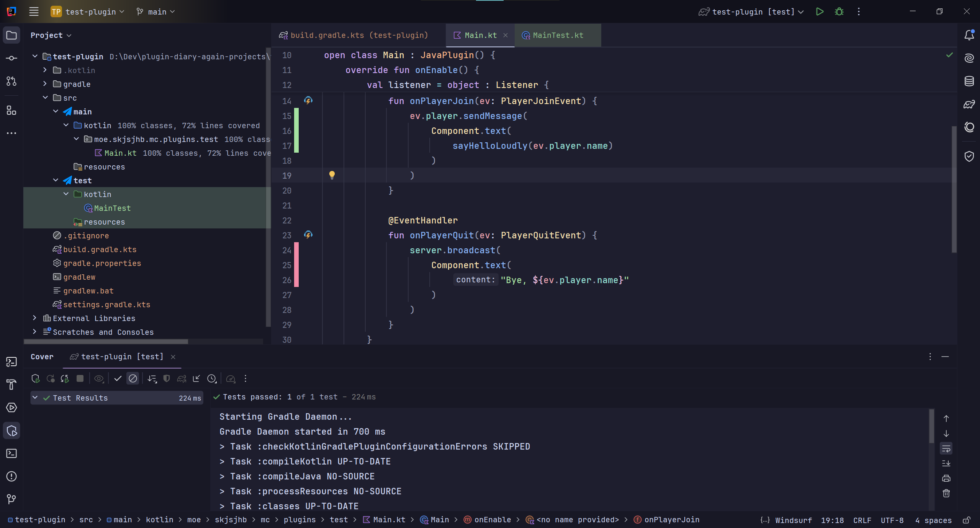The image size is (980, 528).
Task: Click the test history clock icon
Action: click(211, 379)
